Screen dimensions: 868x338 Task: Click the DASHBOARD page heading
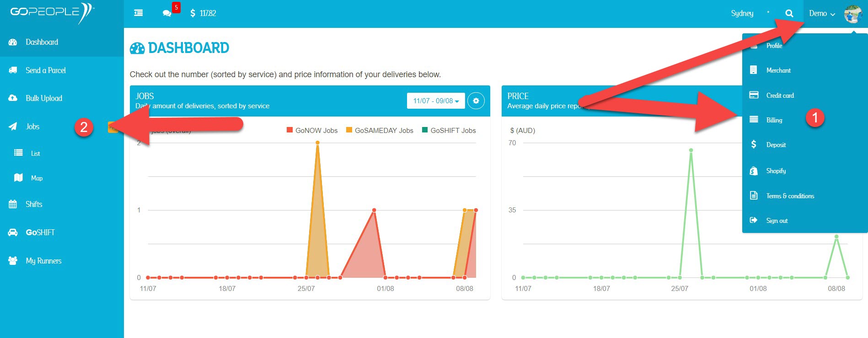coord(188,48)
